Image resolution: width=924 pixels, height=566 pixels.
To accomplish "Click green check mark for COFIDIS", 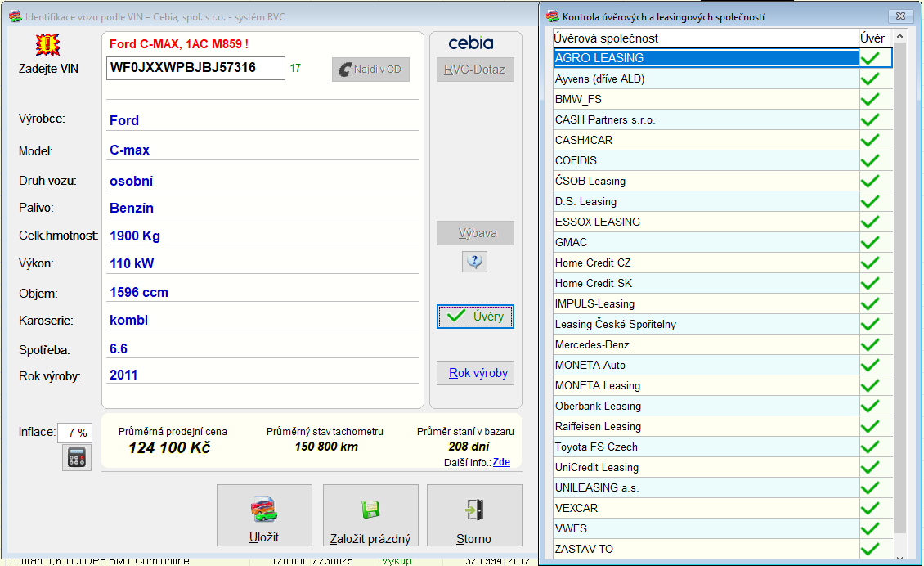I will point(870,160).
